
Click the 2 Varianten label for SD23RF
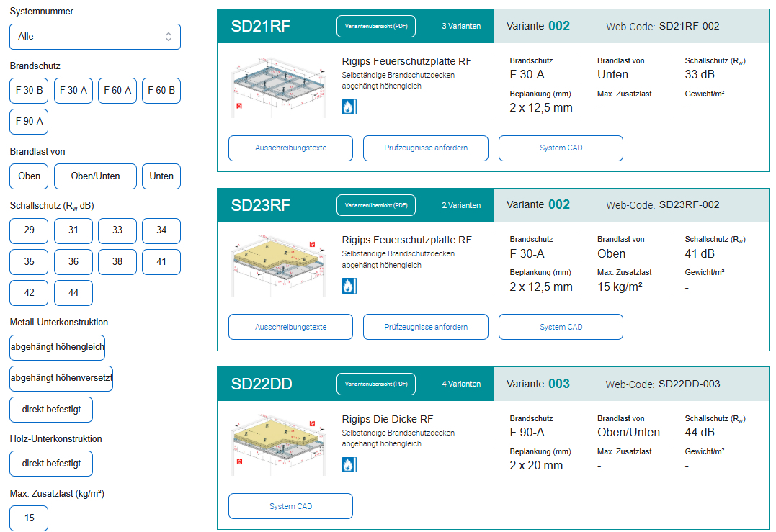(461, 205)
